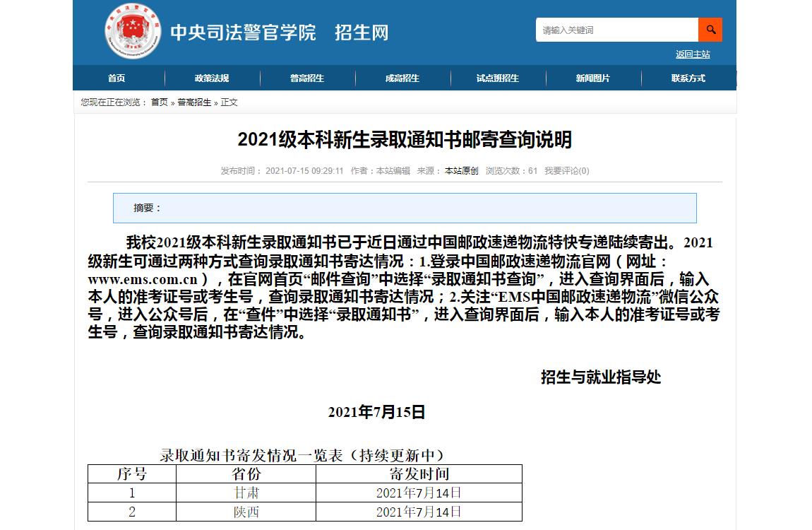Click the article title 2021级本科新生录取通知书邮寄查询说明

(405, 140)
